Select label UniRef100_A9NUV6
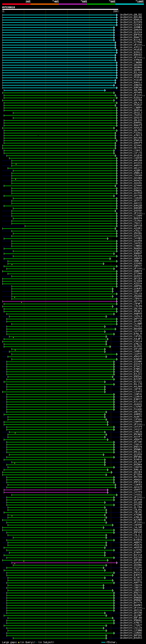This screenshot has height=644, width=146. point(131,85)
